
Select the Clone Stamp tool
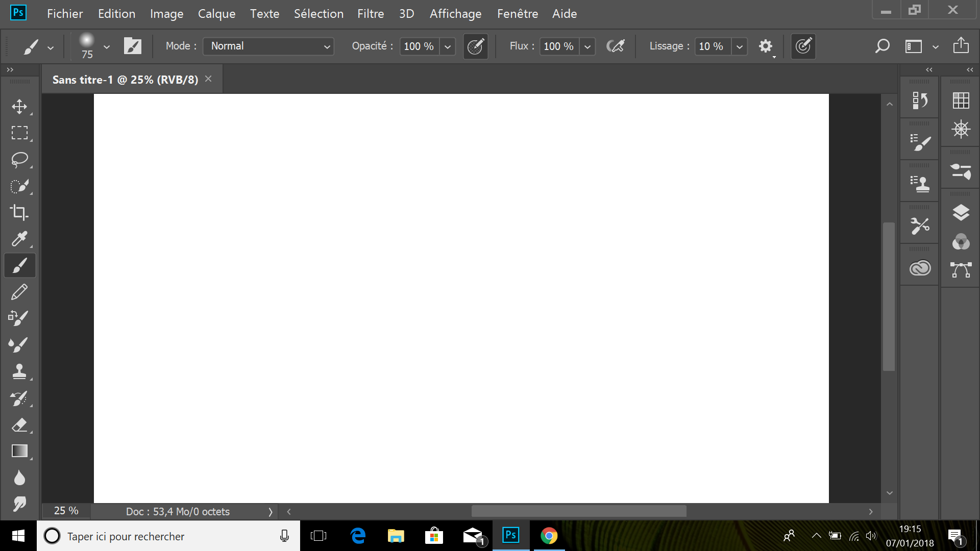click(x=19, y=371)
